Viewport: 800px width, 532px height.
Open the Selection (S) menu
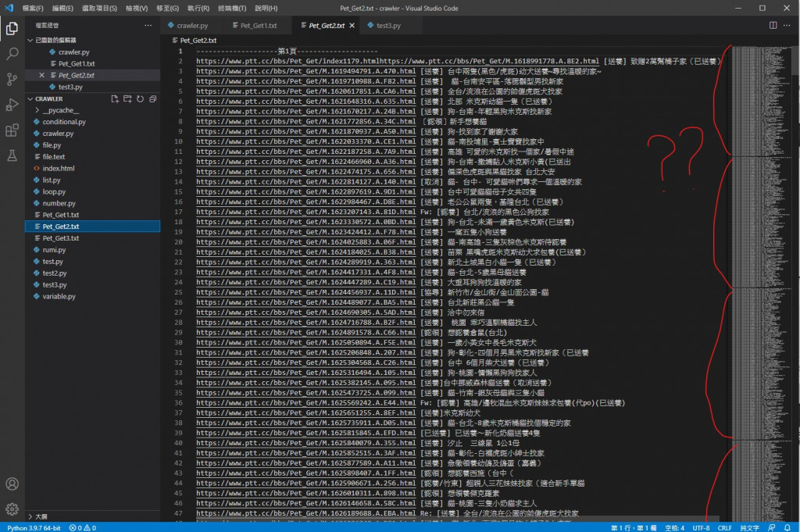99,8
